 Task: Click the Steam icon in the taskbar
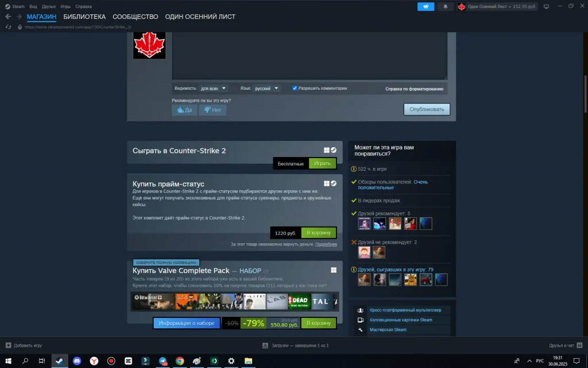pyautogui.click(x=60, y=361)
